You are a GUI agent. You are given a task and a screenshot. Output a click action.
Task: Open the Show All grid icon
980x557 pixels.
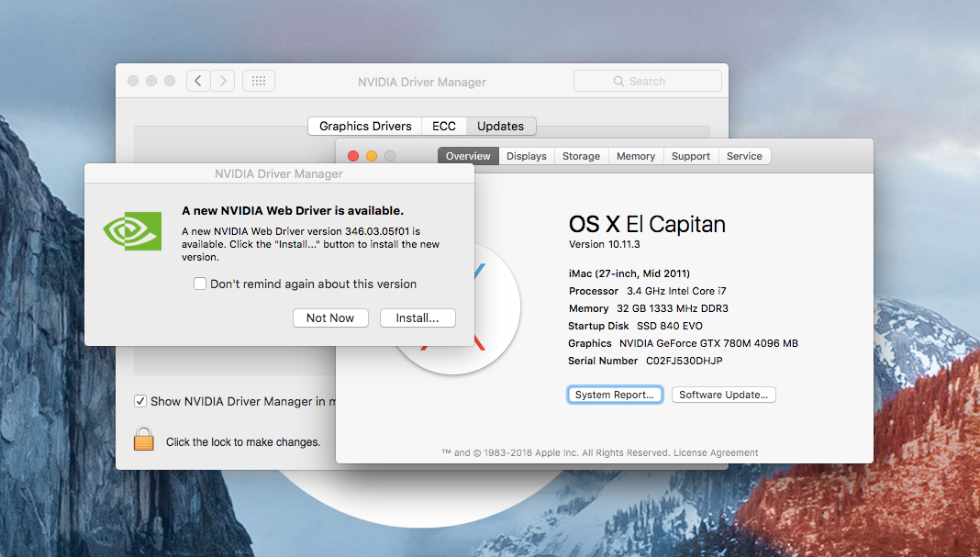pyautogui.click(x=259, y=81)
